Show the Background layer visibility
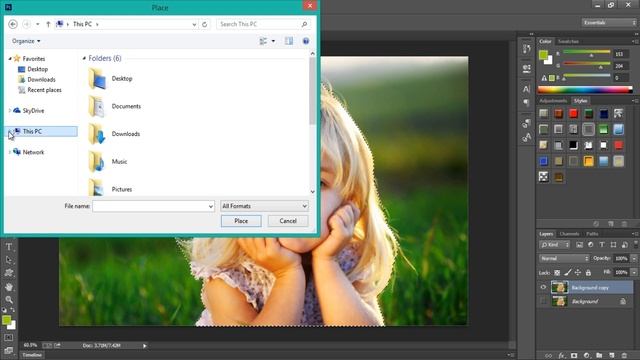This screenshot has height=360, width=640. 543,301
